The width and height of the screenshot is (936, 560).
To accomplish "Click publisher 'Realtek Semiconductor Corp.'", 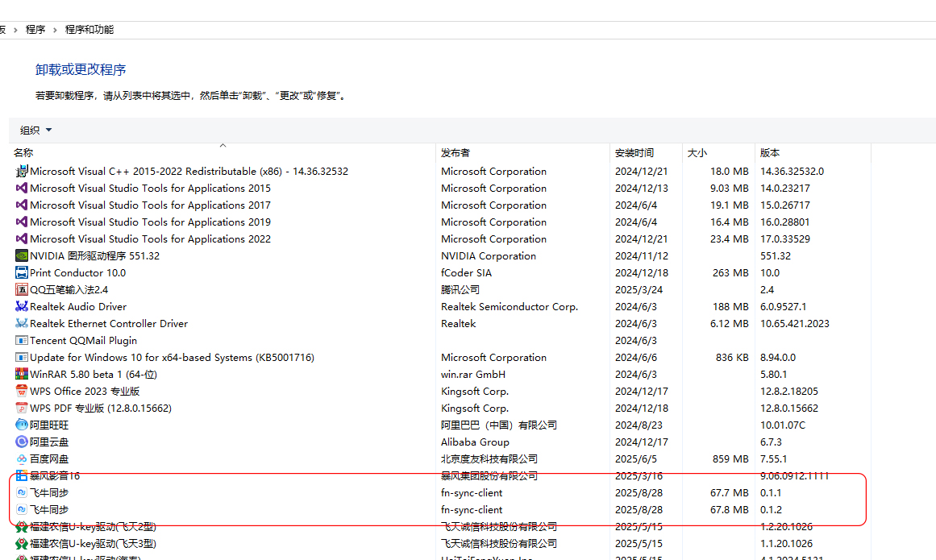I will click(510, 306).
